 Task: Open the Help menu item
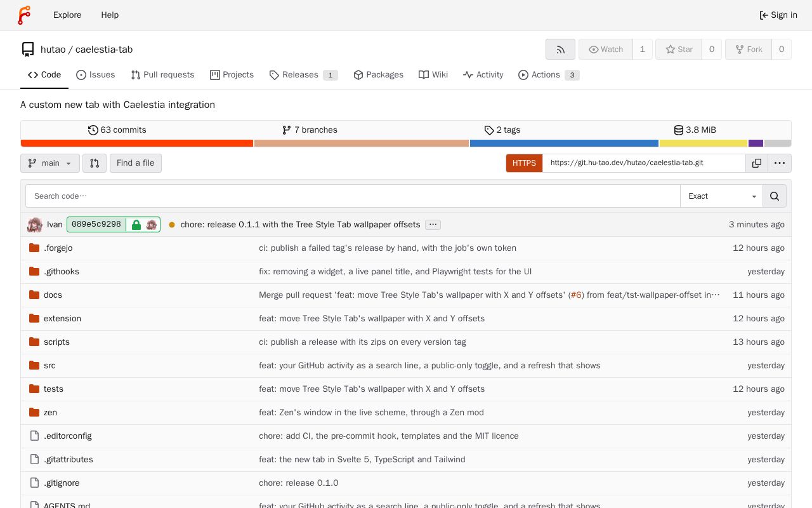110,15
